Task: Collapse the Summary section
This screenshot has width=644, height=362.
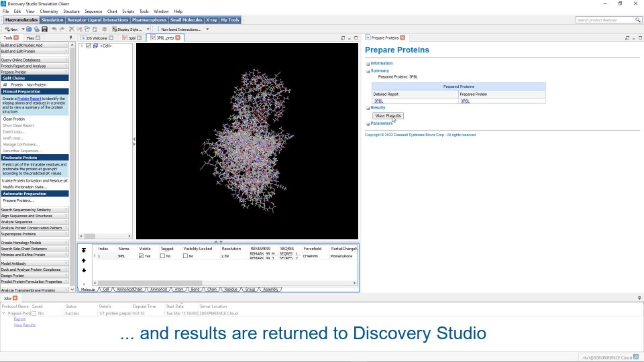Action: tap(368, 71)
